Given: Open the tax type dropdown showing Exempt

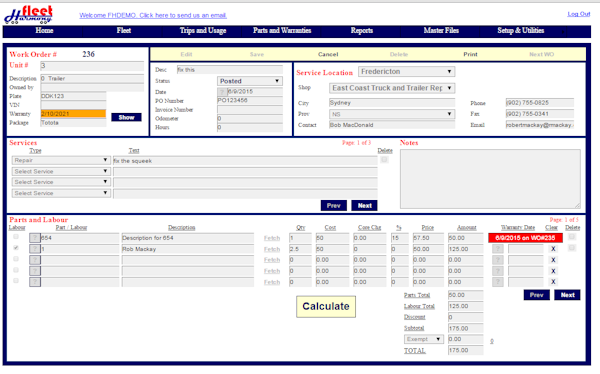Looking at the screenshot, I should (424, 339).
